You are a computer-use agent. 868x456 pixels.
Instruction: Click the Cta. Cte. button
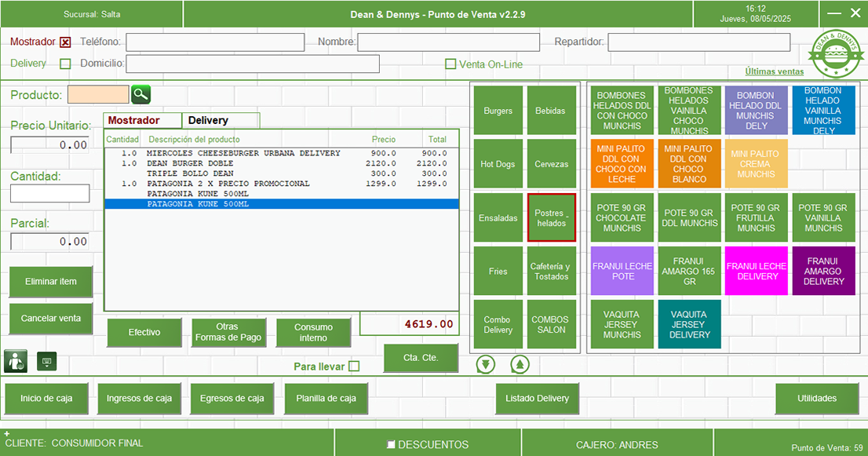421,357
